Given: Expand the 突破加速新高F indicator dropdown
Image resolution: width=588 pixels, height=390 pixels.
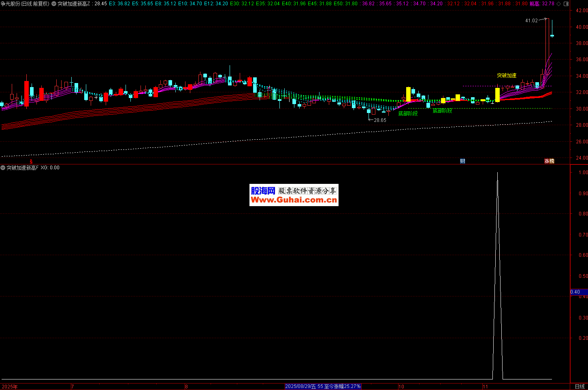Looking at the screenshot, I should [x=3, y=168].
